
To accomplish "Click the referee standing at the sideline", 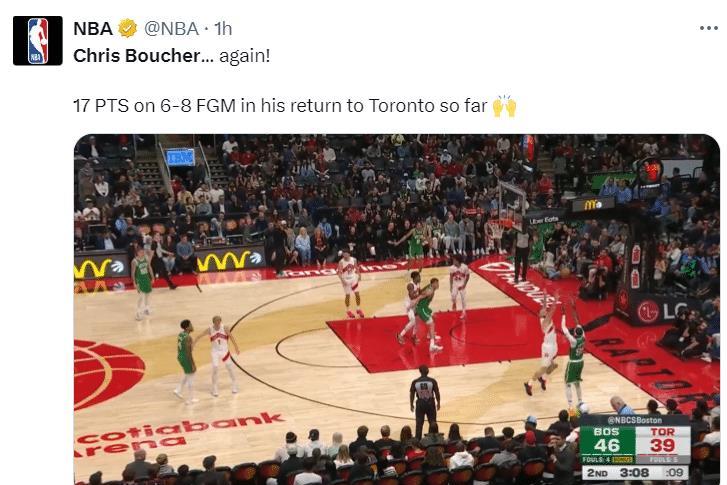I will pyautogui.click(x=425, y=401).
